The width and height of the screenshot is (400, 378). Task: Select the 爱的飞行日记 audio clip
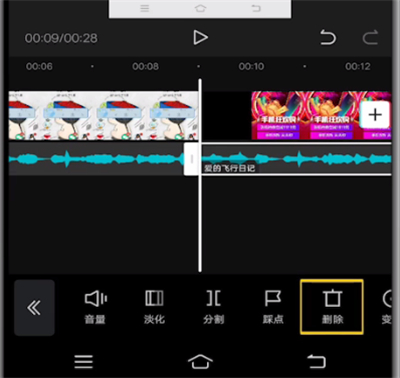point(296,159)
